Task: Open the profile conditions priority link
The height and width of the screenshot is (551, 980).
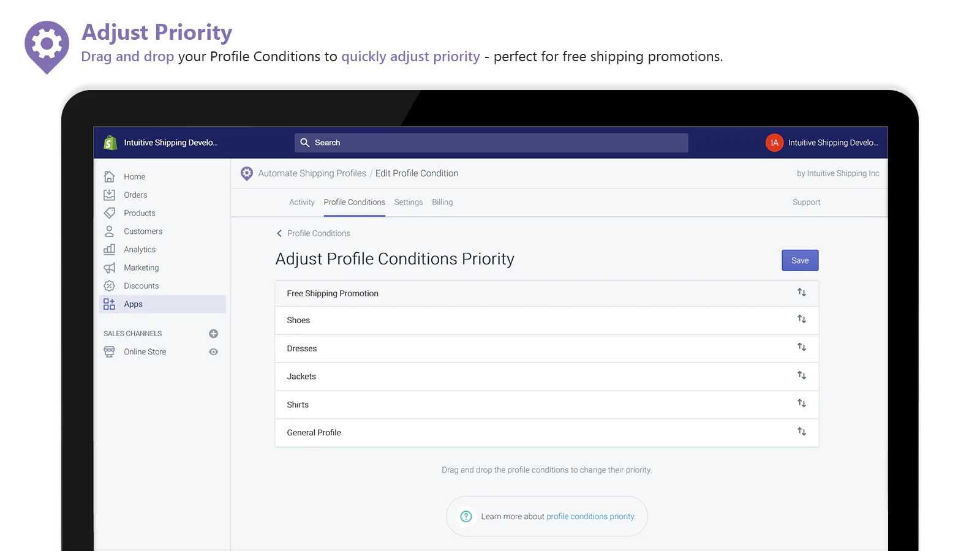Action: 590,517
